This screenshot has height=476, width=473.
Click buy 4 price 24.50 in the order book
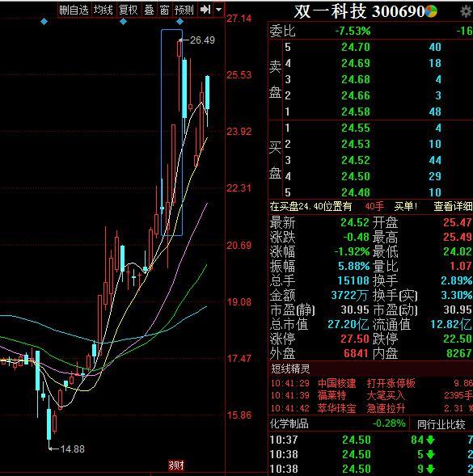pyautogui.click(x=356, y=176)
